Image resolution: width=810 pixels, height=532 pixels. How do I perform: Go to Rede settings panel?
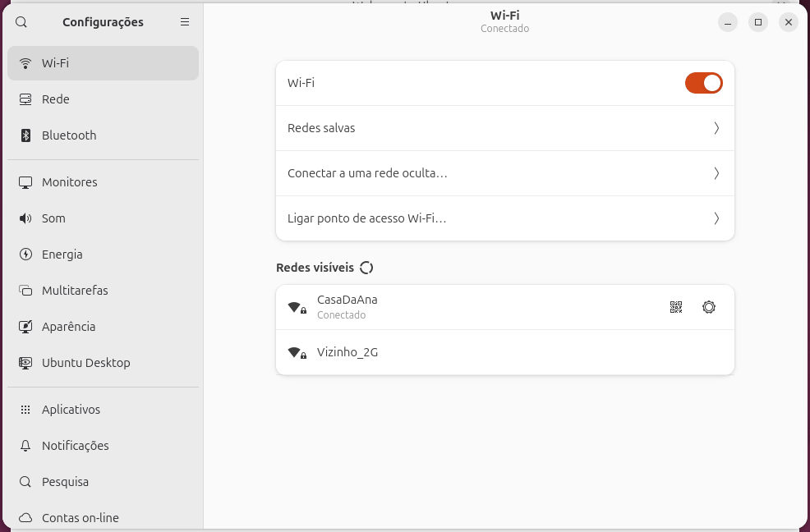(103, 99)
